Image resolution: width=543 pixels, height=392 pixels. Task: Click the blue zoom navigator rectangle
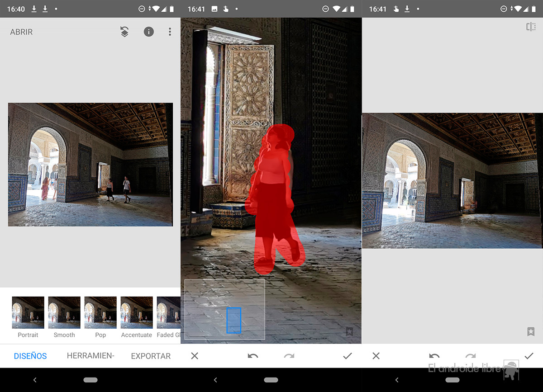coord(233,320)
